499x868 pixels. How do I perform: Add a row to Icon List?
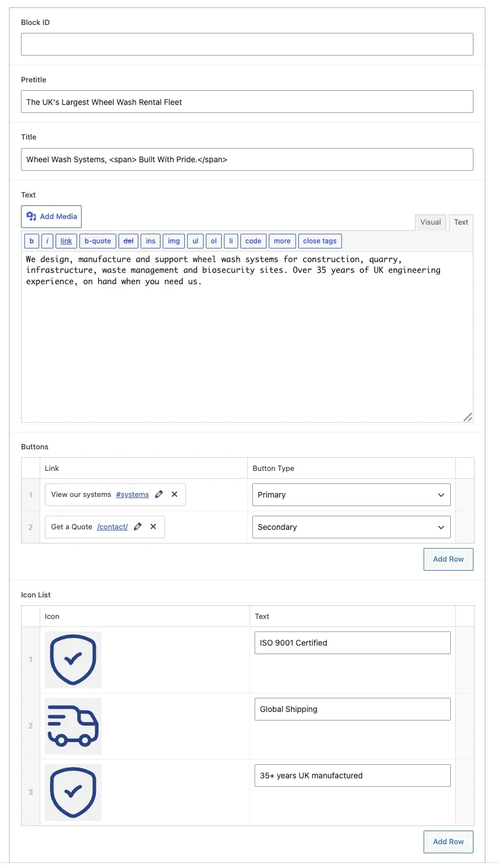pos(449,842)
